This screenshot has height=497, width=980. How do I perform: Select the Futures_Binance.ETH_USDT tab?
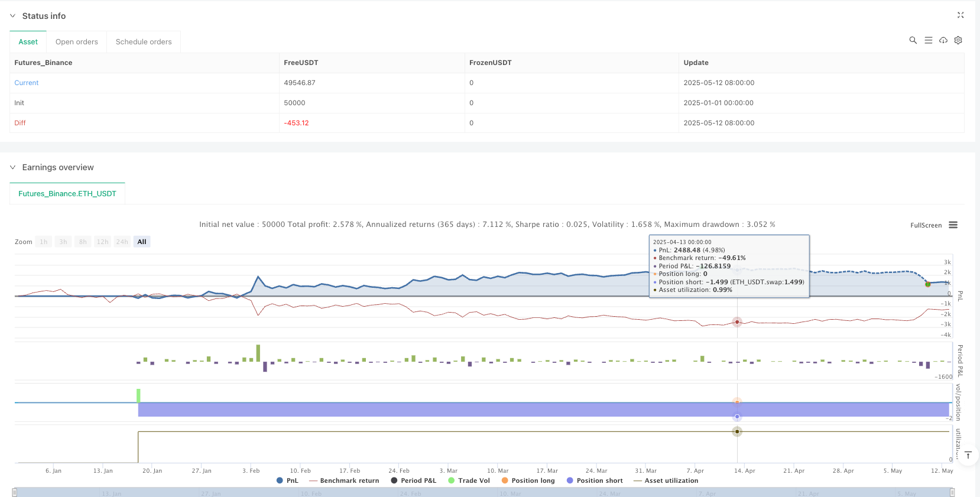click(x=67, y=194)
